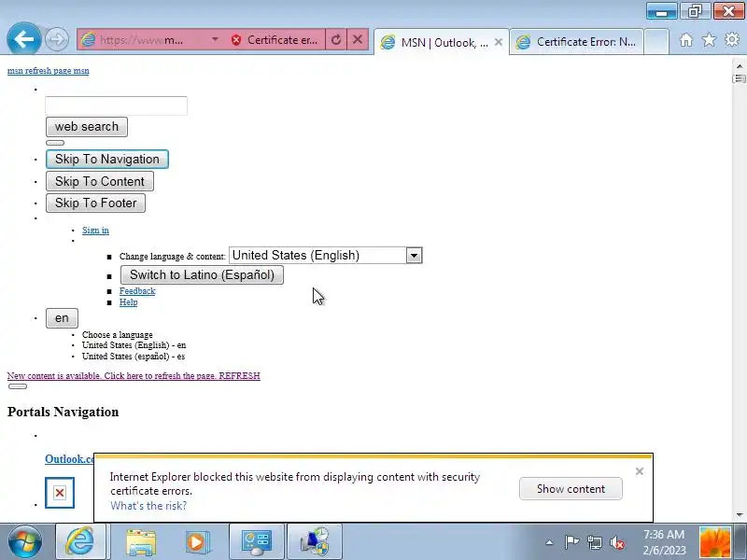747x560 pixels.
Task: Open the Sign in link
Action: 95,230
